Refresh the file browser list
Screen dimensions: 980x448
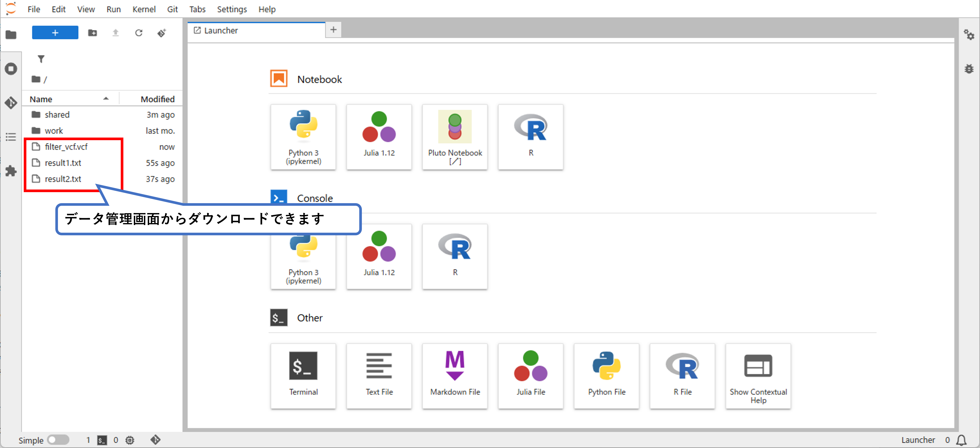tap(139, 33)
